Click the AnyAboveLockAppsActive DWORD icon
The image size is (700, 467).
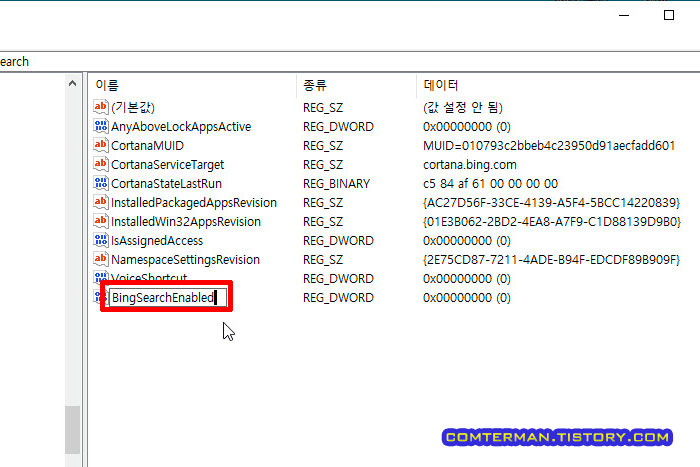[x=100, y=126]
